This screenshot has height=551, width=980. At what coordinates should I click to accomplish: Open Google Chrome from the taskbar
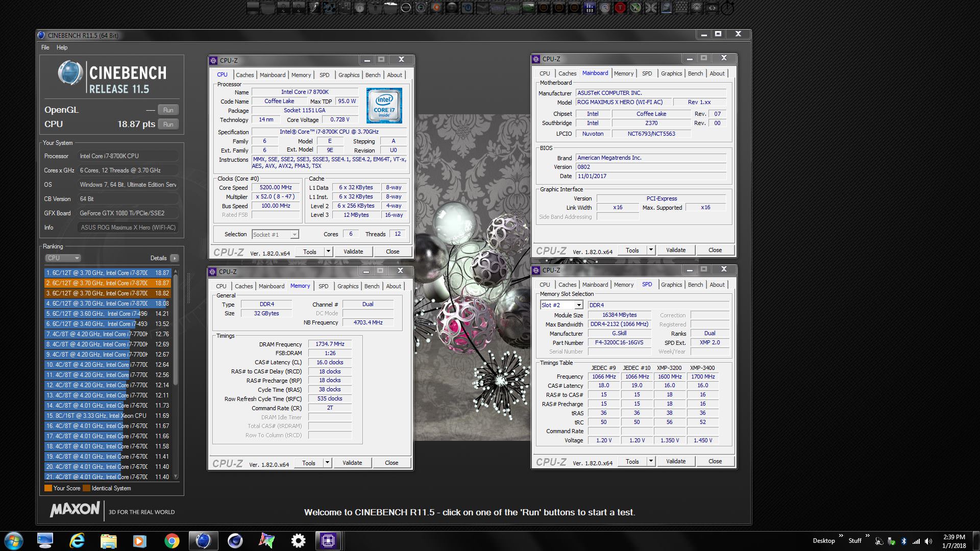[171, 541]
